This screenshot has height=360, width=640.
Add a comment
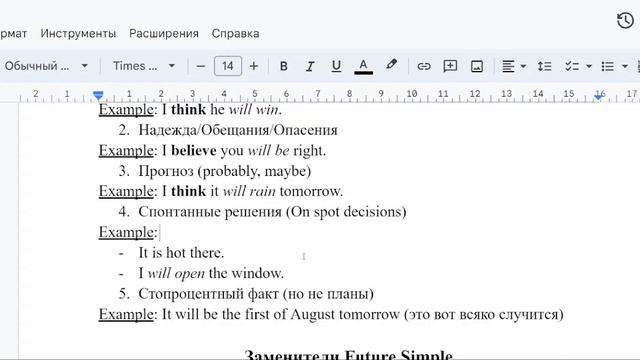(450, 66)
